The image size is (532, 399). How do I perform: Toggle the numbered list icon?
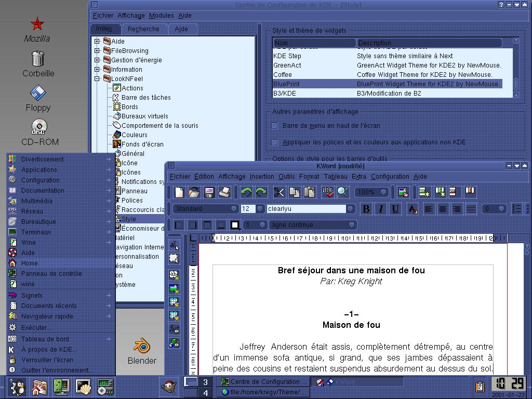[x=516, y=209]
